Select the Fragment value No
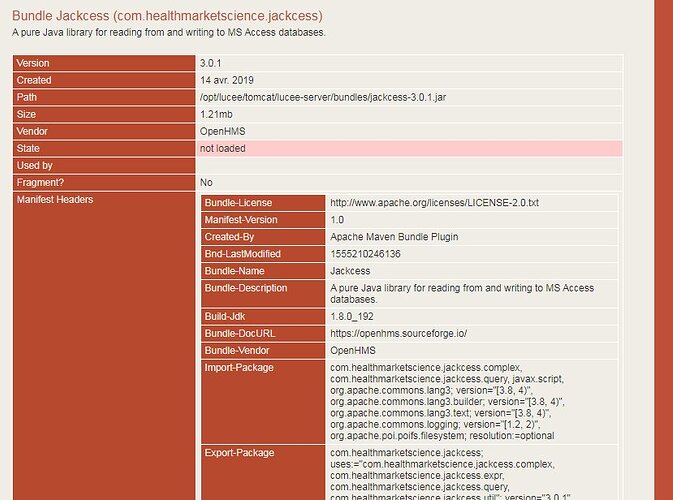 pos(206,182)
